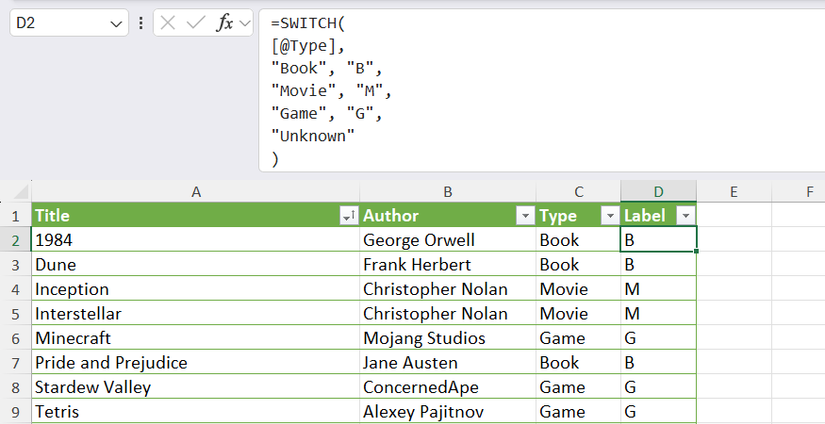Viewport: 825px width, 424px height.
Task: Select cell containing Pride and Prejudice
Action: (x=196, y=362)
